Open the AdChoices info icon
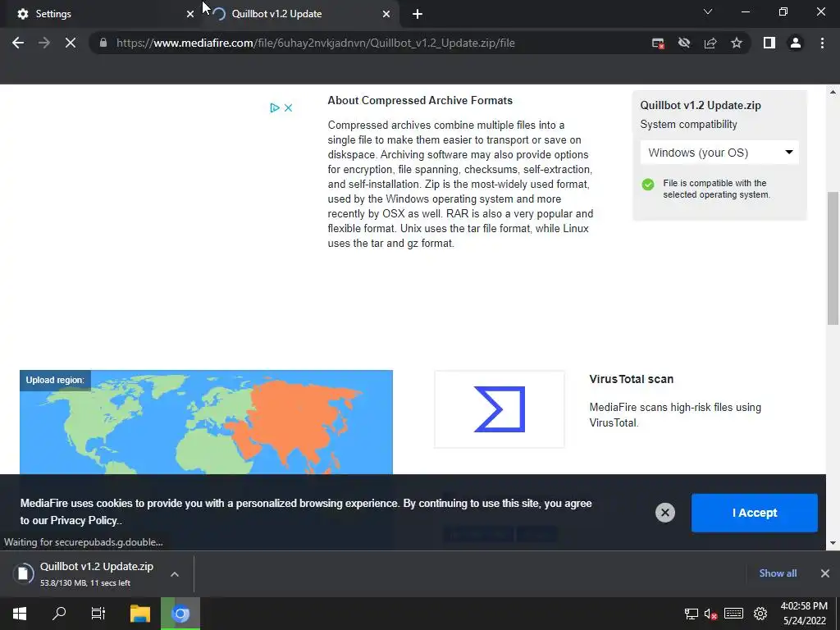 [x=275, y=107]
